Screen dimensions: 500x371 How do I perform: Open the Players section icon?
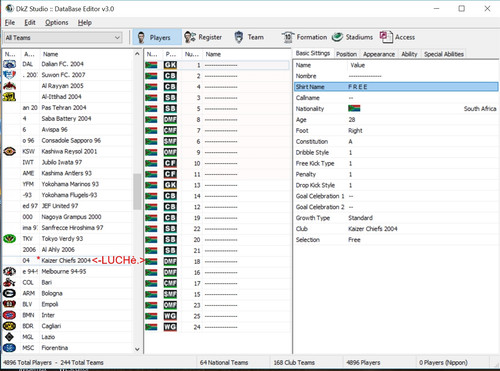141,37
